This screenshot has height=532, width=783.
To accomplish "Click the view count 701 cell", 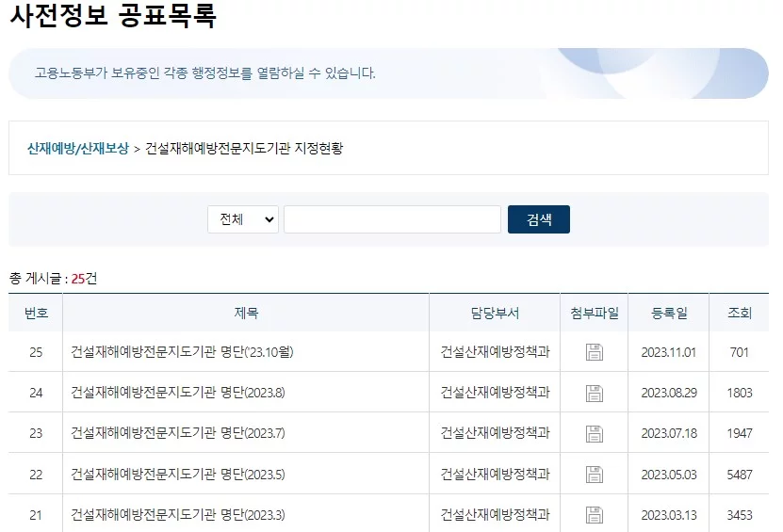I will click(x=740, y=352).
